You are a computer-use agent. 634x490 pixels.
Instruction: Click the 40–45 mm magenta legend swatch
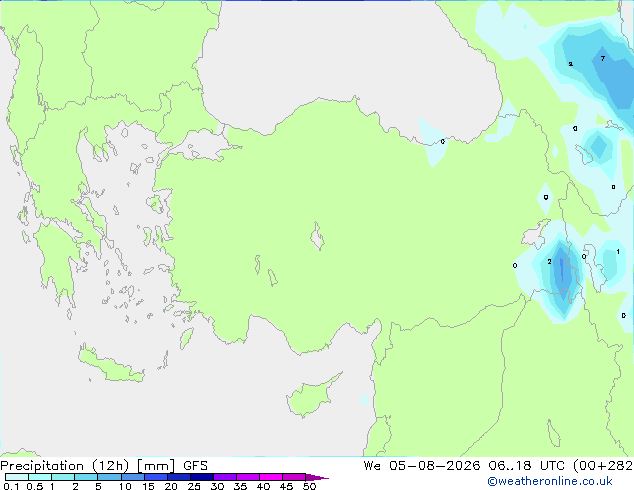point(271,477)
